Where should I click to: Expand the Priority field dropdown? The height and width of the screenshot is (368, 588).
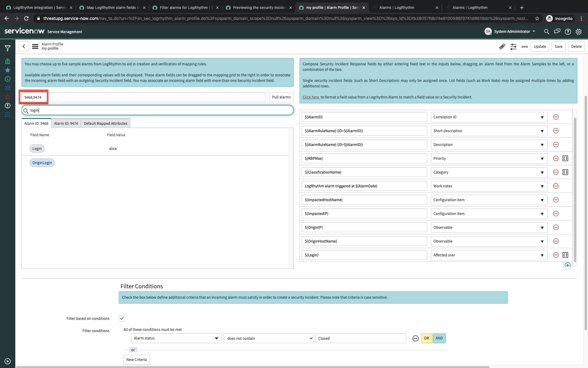click(489, 159)
